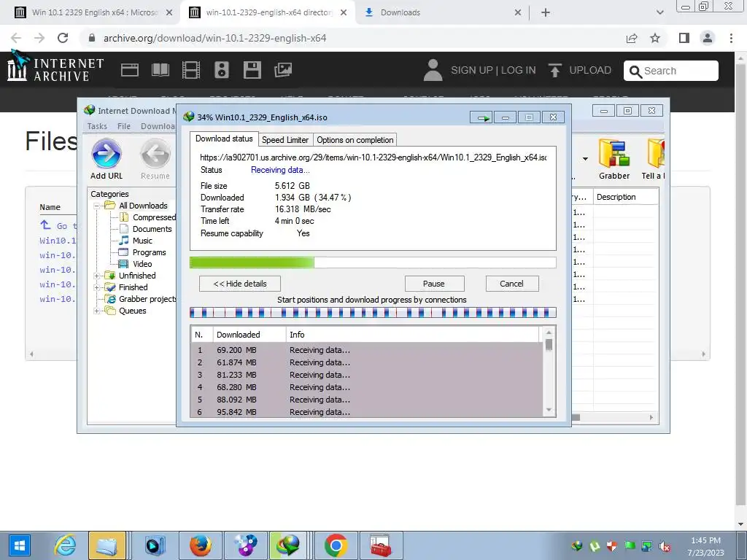The image size is (747, 560).
Task: Open the Chrome three-dot menu
Action: coord(731,38)
